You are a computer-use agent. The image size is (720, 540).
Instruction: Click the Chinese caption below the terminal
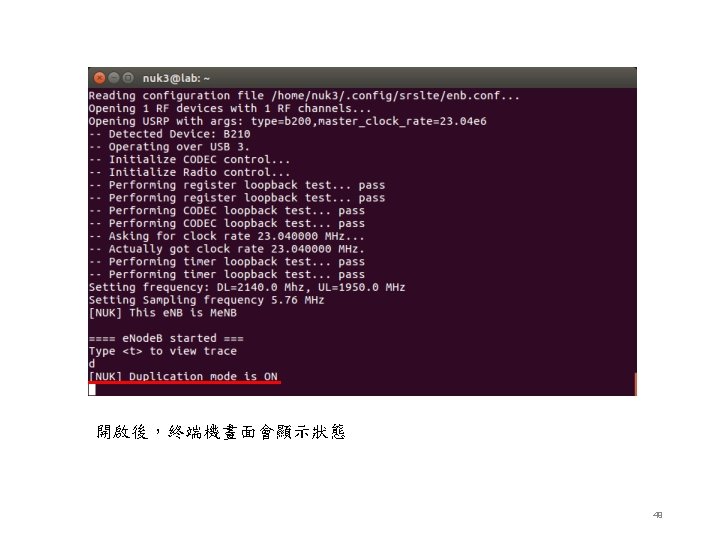221,432
